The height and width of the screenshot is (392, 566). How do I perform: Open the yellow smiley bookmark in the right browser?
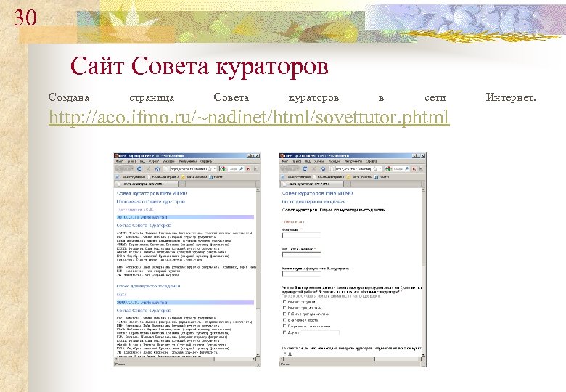point(359,177)
